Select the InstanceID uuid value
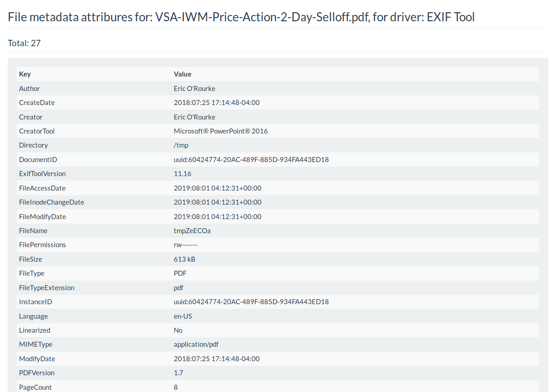This screenshot has height=392, width=552. 251,302
